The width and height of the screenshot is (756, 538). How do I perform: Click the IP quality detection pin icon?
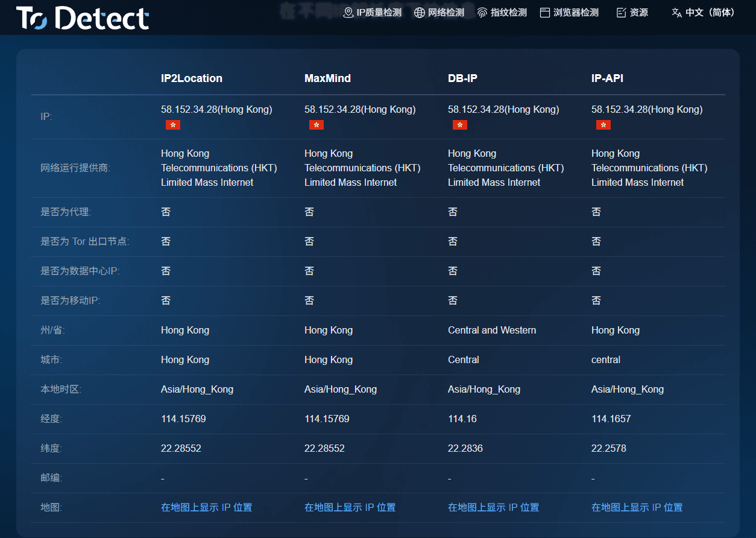pos(348,13)
